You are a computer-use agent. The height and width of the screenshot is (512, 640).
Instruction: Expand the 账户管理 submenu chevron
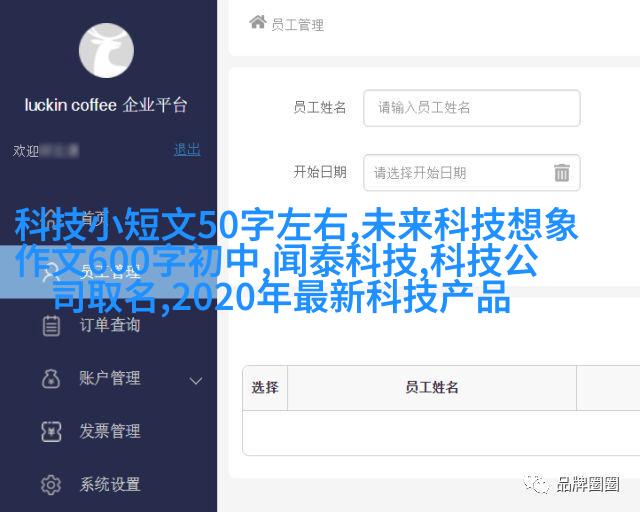(x=196, y=381)
